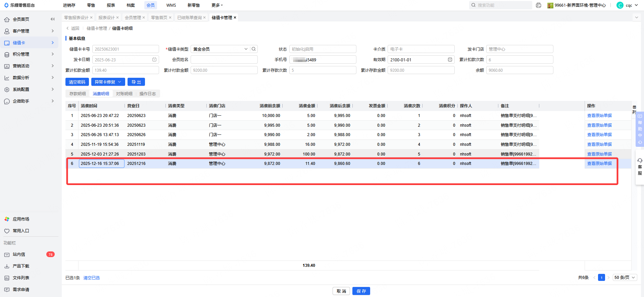
Task: Click the 搜索功能 search box
Action: pos(501,5)
